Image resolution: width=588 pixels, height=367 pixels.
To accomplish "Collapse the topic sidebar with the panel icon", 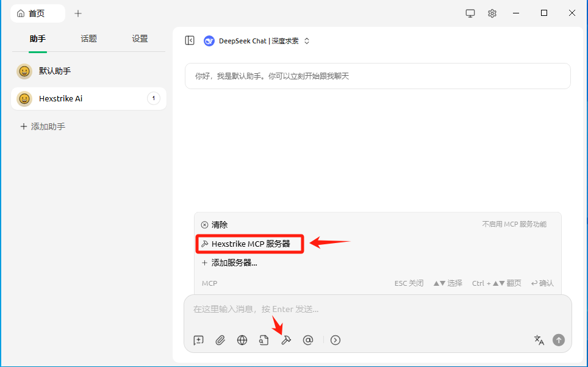I will [190, 40].
